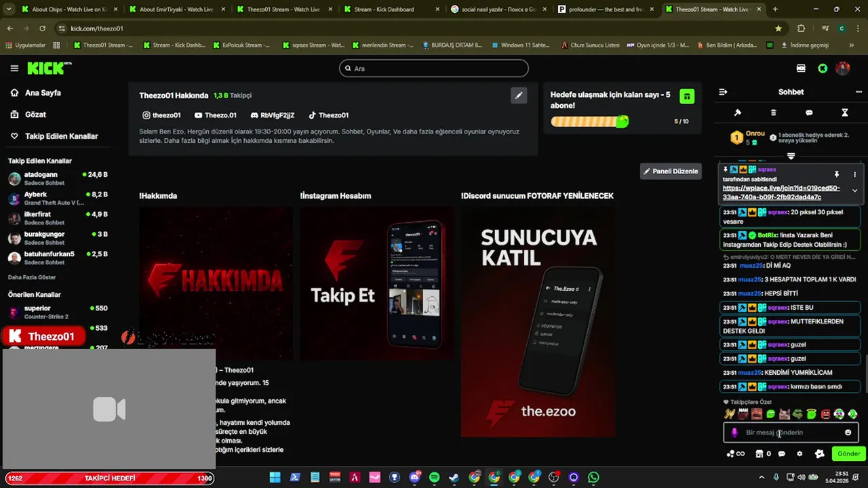Open Spotify from the taskbar
Viewport: 868px width, 488px height.
coord(435,478)
